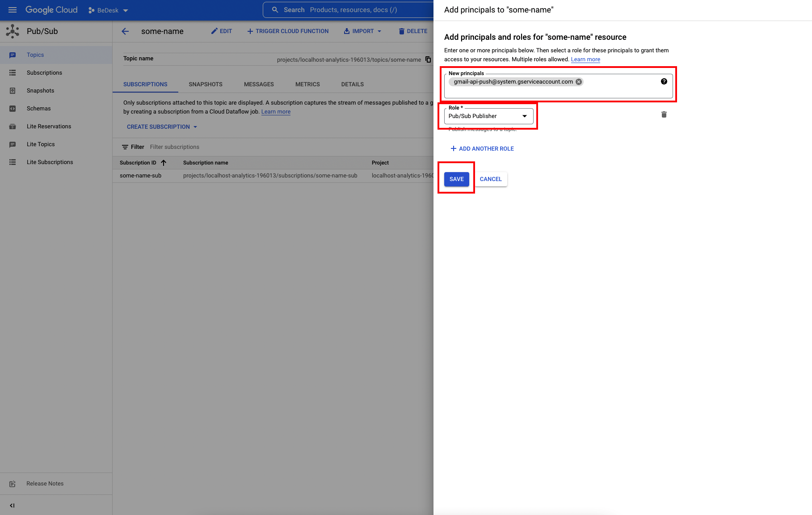Open the Role Pub/Sub Publisher dropdown

pos(488,116)
